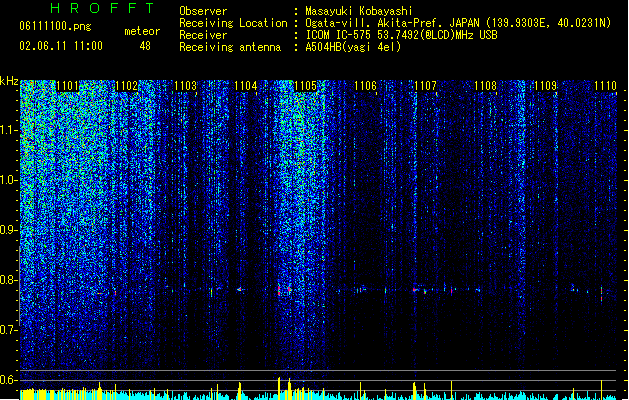The image size is (629, 400).
Task: Click the Receiving antenna label
Action: click(x=230, y=47)
